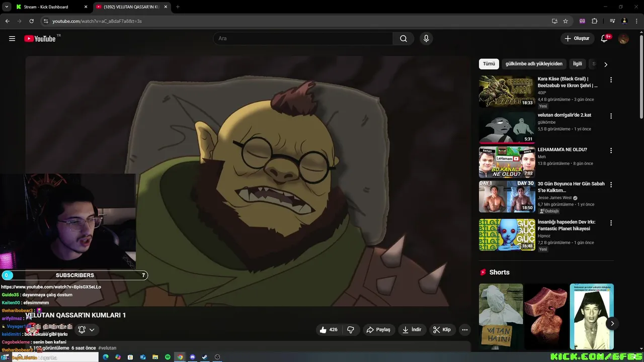Go back with the browser back arrow

(x=7, y=21)
